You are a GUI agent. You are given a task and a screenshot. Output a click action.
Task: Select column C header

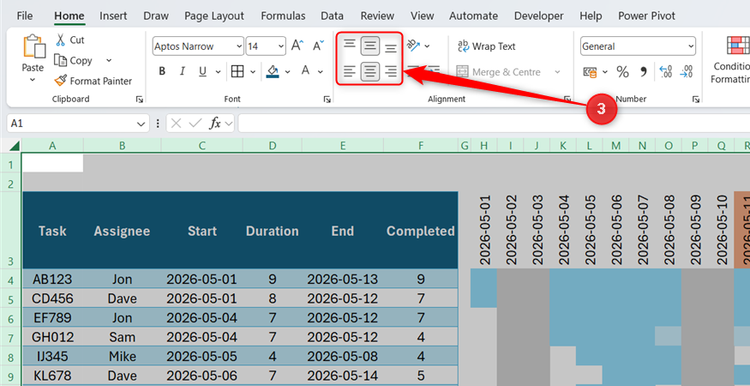click(202, 146)
